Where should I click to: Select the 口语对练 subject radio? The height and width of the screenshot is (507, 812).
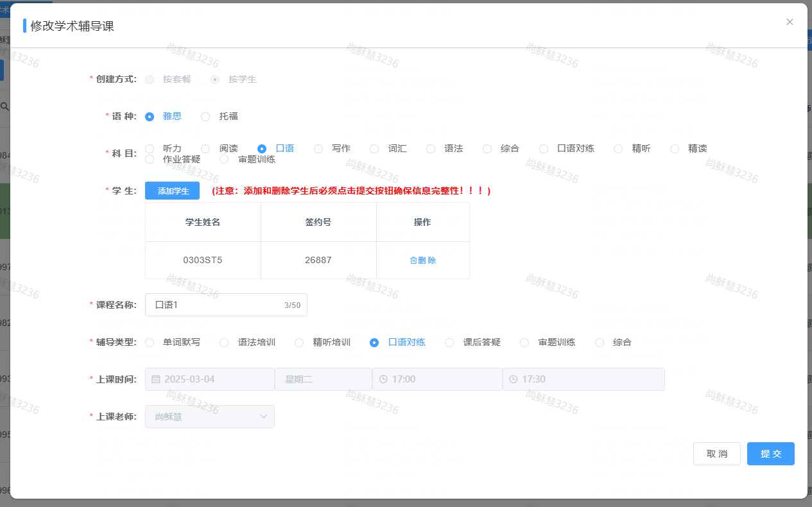[544, 149]
